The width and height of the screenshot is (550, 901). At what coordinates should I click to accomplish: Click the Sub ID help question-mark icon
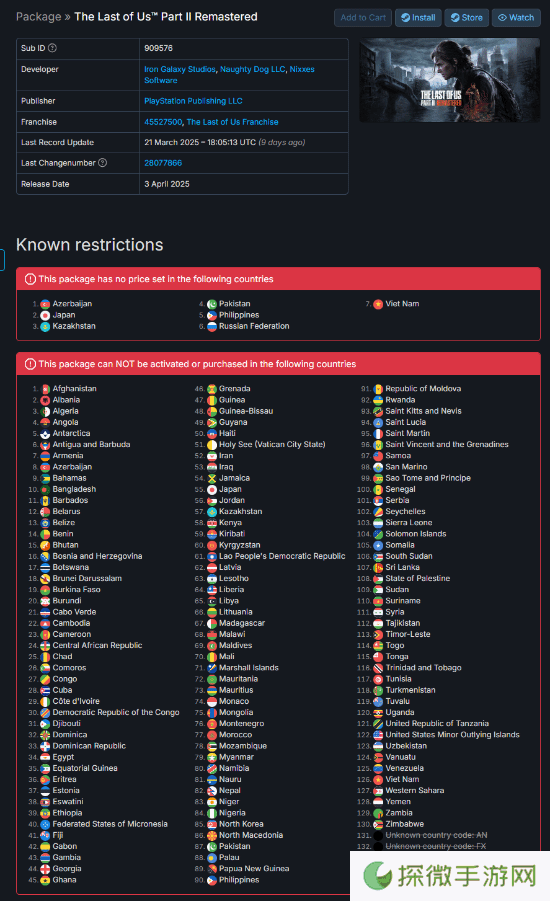(52, 48)
